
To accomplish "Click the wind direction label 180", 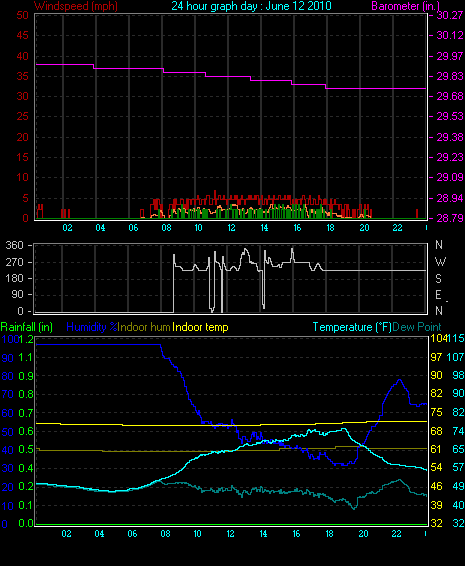I will 15,279.
